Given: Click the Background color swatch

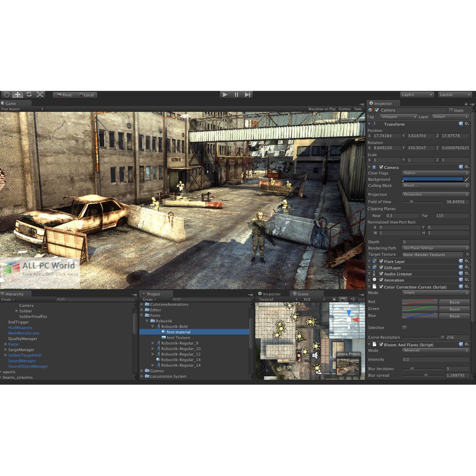Looking at the screenshot, I should [x=433, y=179].
